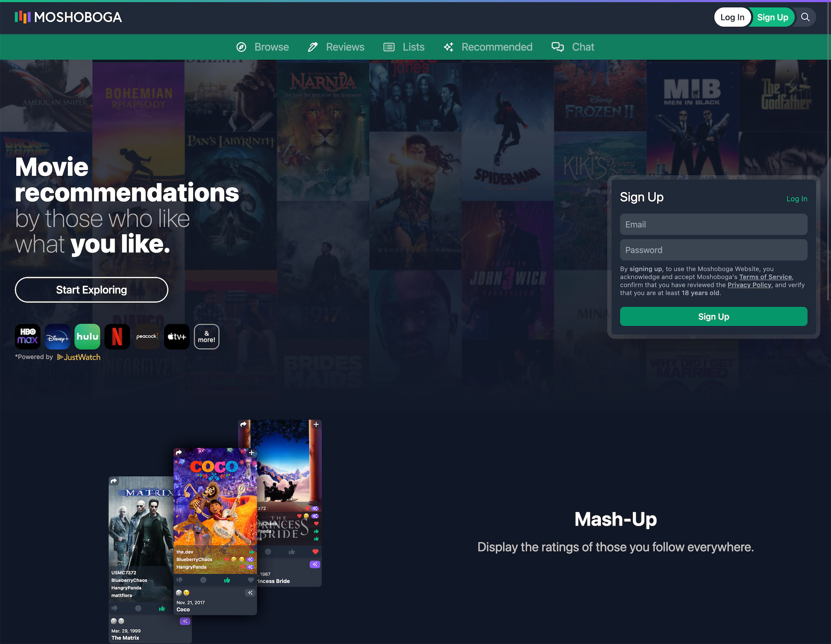The height and width of the screenshot is (644, 831).
Task: Toggle heart rating on Coco card
Action: point(251,580)
